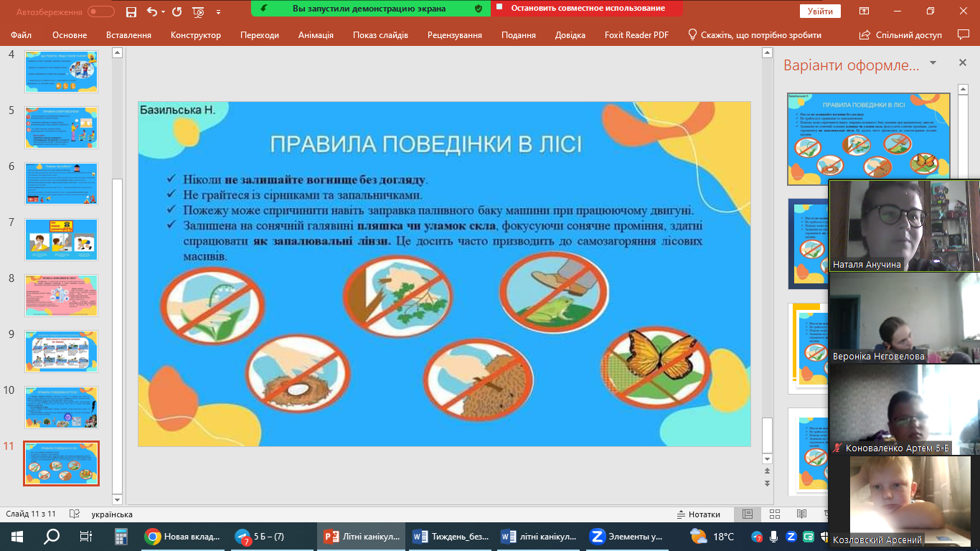Click the 'Скажіть, що потрібно зробити' search box

[x=754, y=34]
